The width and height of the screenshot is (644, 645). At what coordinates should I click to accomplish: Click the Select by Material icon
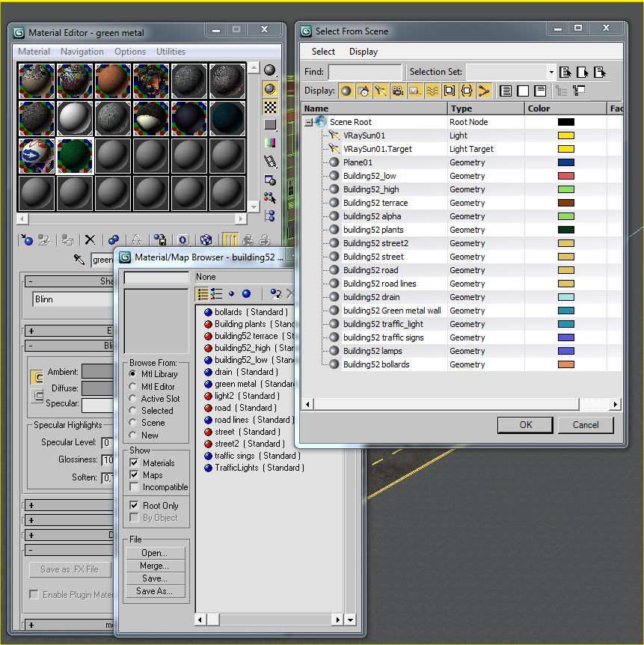tap(270, 198)
